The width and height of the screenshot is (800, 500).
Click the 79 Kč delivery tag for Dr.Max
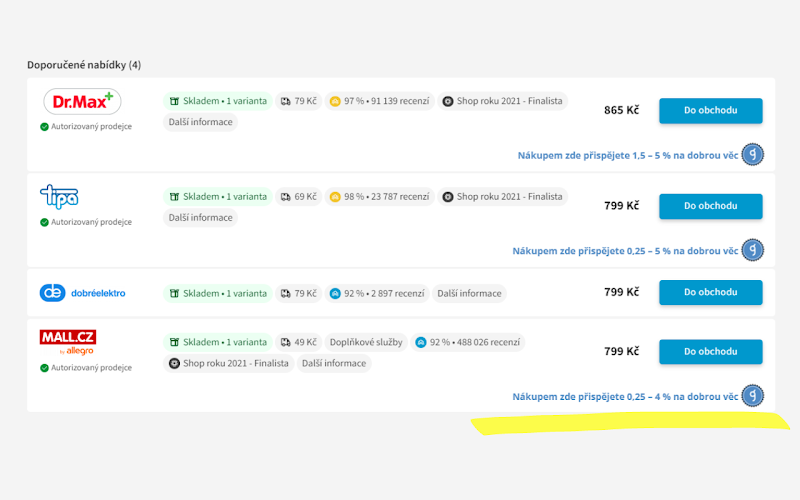tap(298, 101)
